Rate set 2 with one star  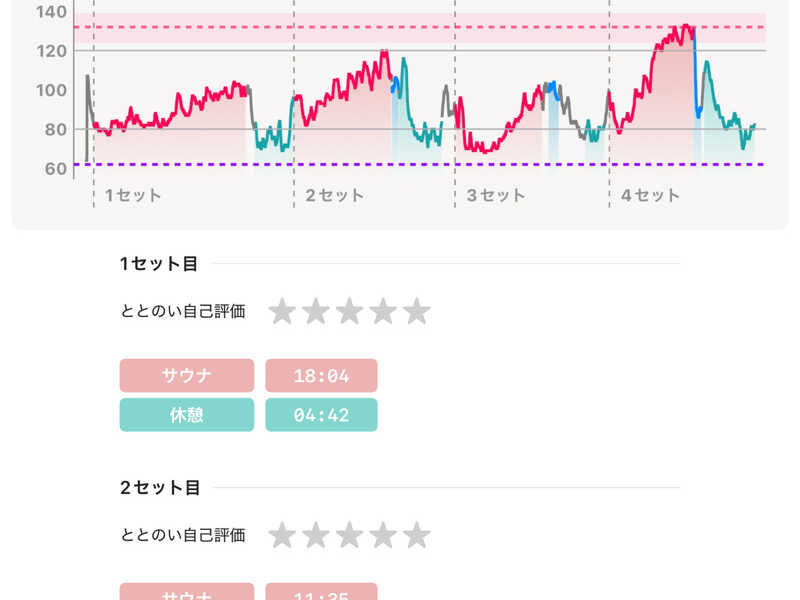282,536
